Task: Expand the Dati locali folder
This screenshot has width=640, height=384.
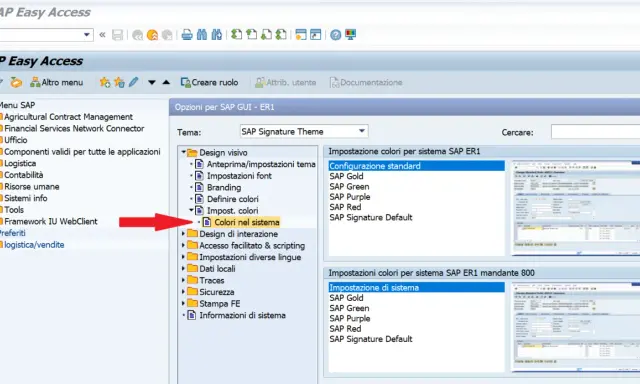Action: tap(184, 269)
